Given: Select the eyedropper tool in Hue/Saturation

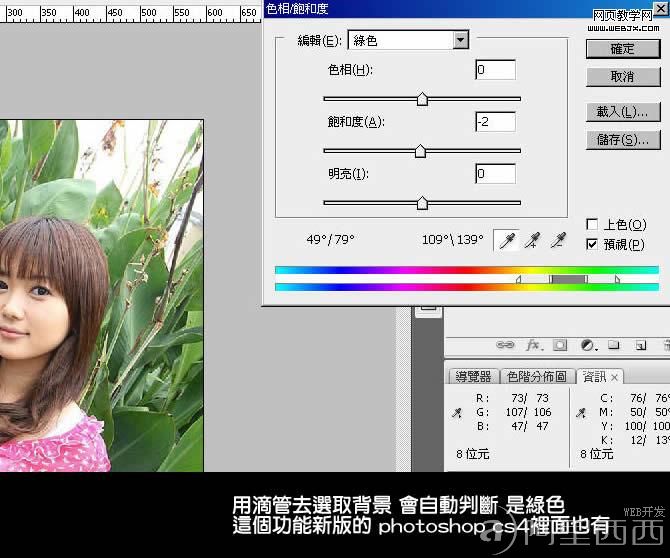Looking at the screenshot, I should pyautogui.click(x=508, y=241).
